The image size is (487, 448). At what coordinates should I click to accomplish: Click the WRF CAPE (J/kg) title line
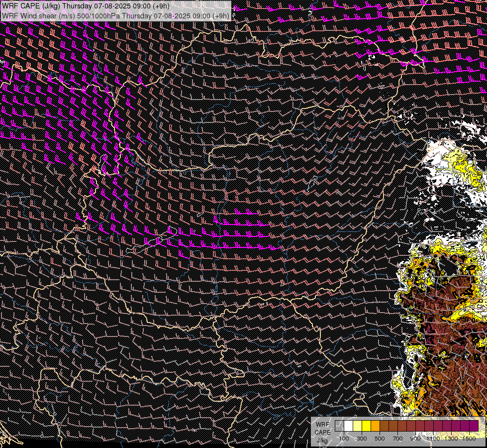tap(86, 6)
